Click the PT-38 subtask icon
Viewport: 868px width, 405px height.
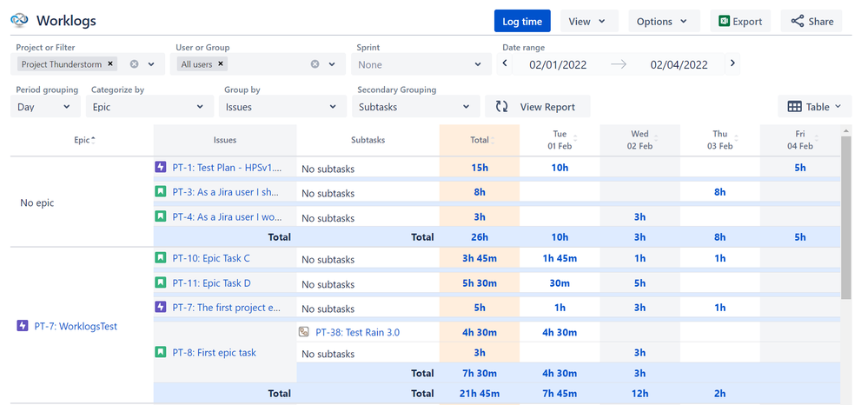[303, 332]
